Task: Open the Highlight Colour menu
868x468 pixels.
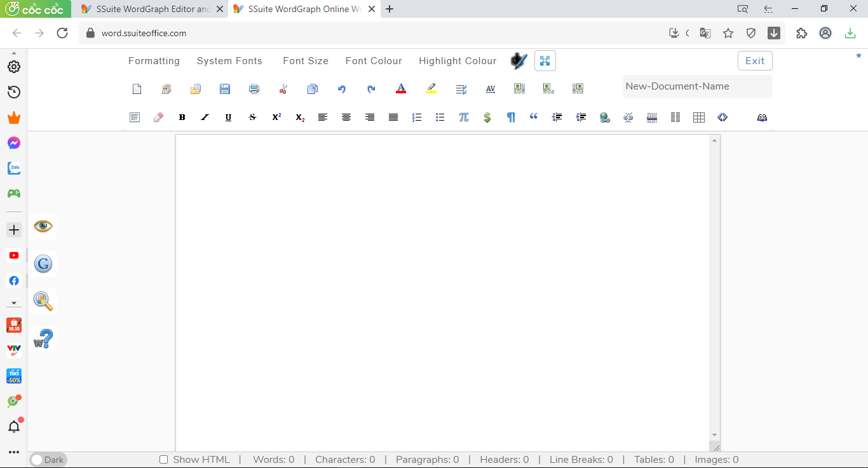Action: pos(458,61)
